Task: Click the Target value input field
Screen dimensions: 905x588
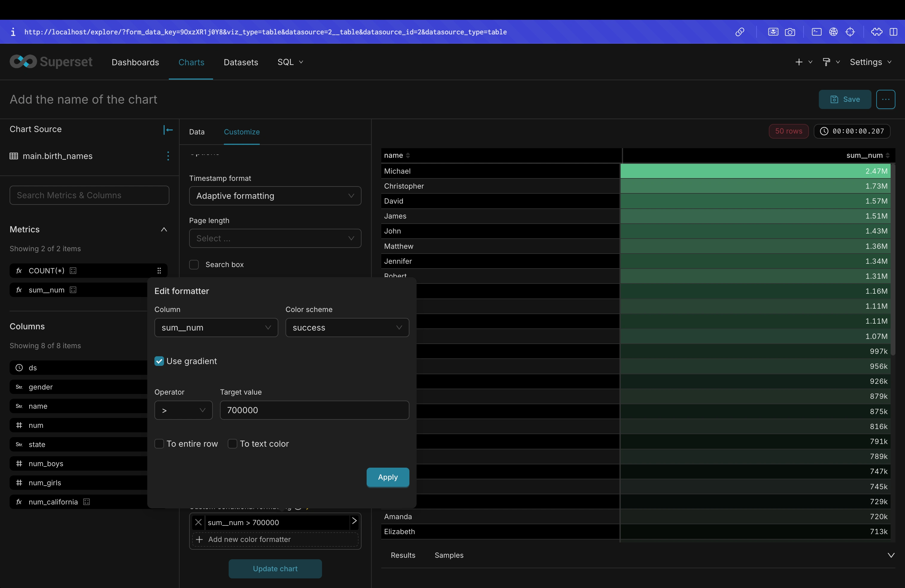Action: (x=314, y=410)
